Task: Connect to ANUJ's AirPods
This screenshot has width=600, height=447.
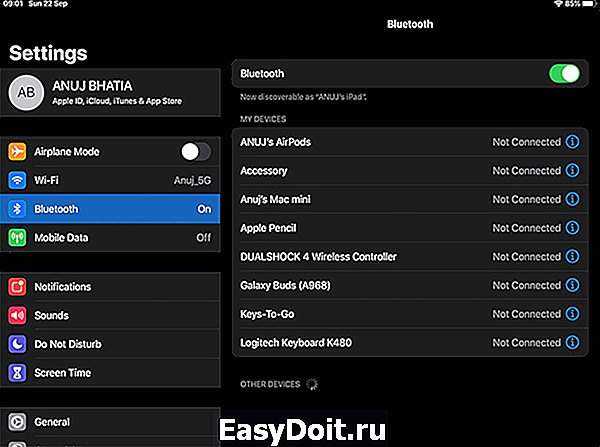Action: (410, 142)
